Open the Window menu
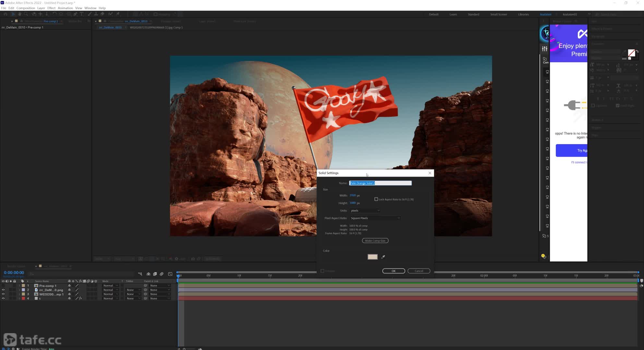Screen dimensions: 644x350 click(x=90, y=8)
